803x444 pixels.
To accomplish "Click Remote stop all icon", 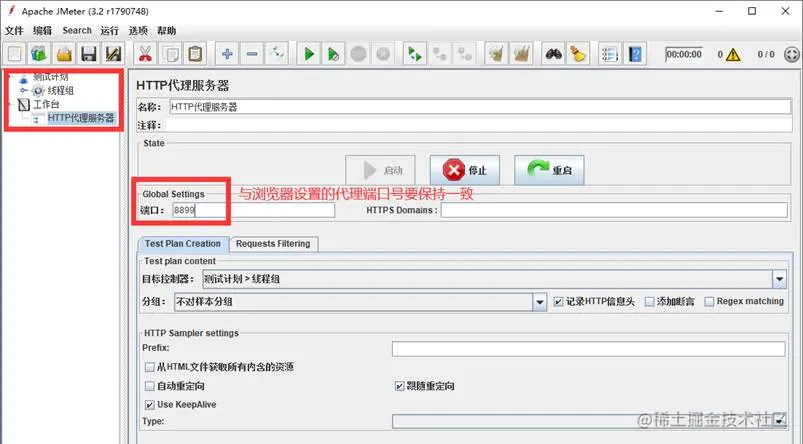I will pos(439,54).
